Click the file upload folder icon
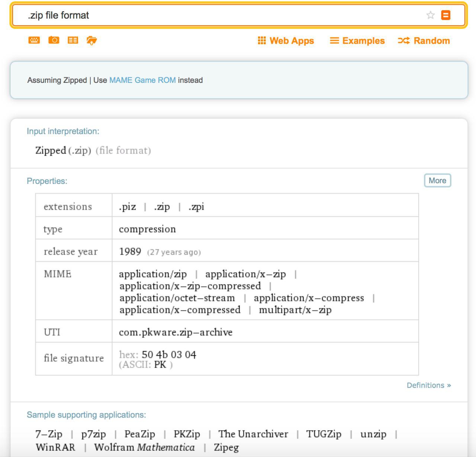Image resolution: width=476 pixels, height=457 pixels. point(91,40)
